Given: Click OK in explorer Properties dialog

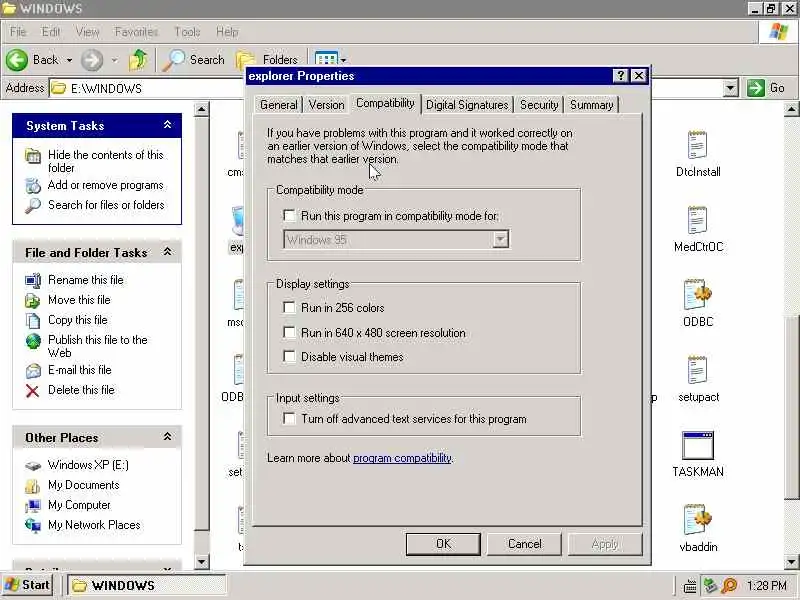Looking at the screenshot, I should (443, 544).
